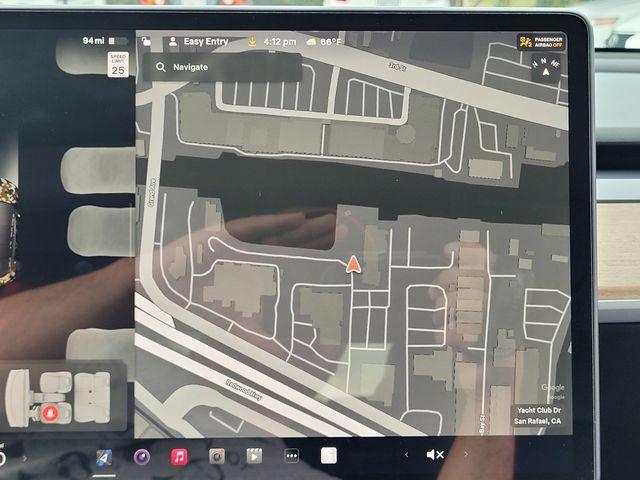Tap the speed limit 25 sign
The width and height of the screenshot is (640, 480).
[x=117, y=66]
